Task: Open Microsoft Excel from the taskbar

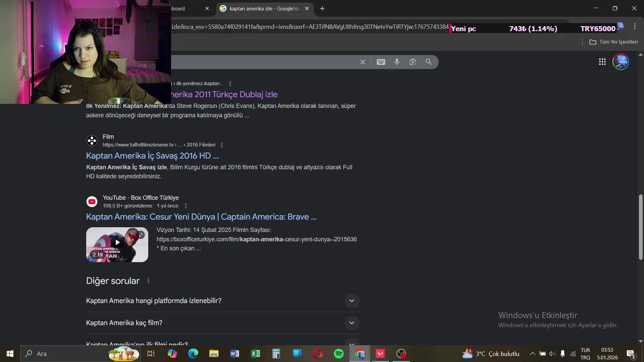Action: pyautogui.click(x=256, y=353)
